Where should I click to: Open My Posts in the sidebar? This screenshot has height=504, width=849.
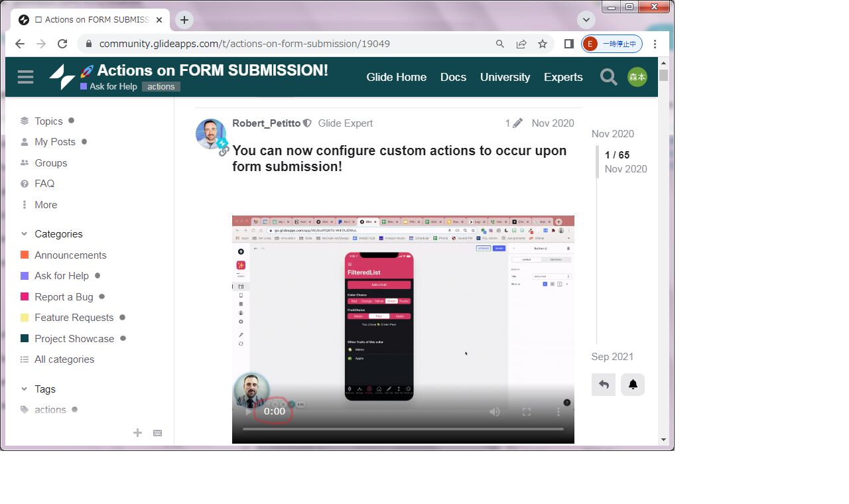click(x=54, y=142)
